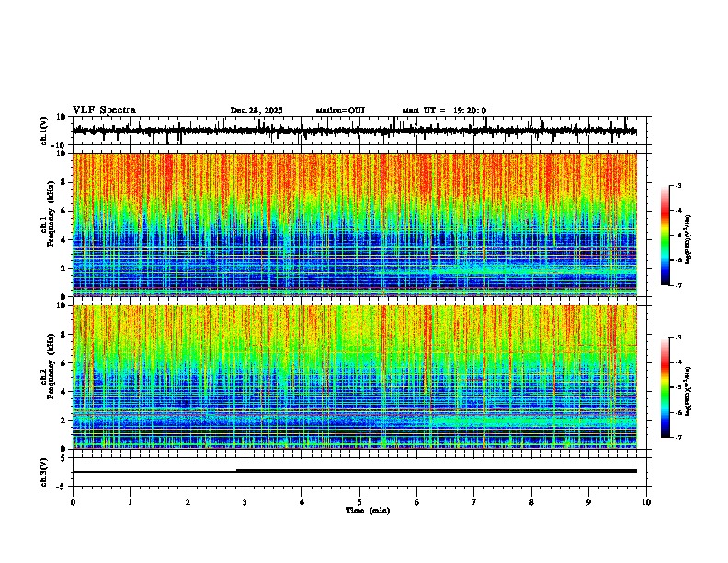Click the "8" frequency tick of ch.1 spectrogram

(x=64, y=182)
